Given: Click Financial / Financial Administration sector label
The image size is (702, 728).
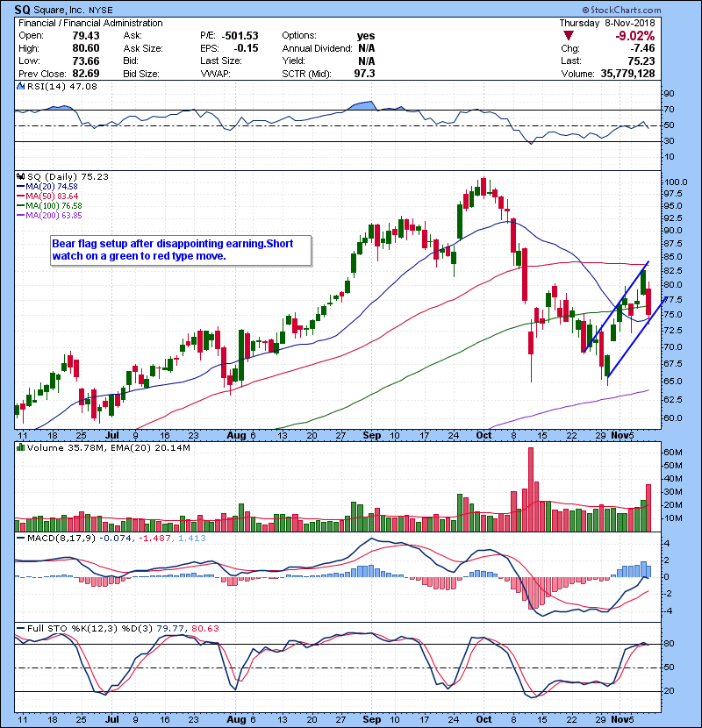Looking at the screenshot, I should 90,23.
